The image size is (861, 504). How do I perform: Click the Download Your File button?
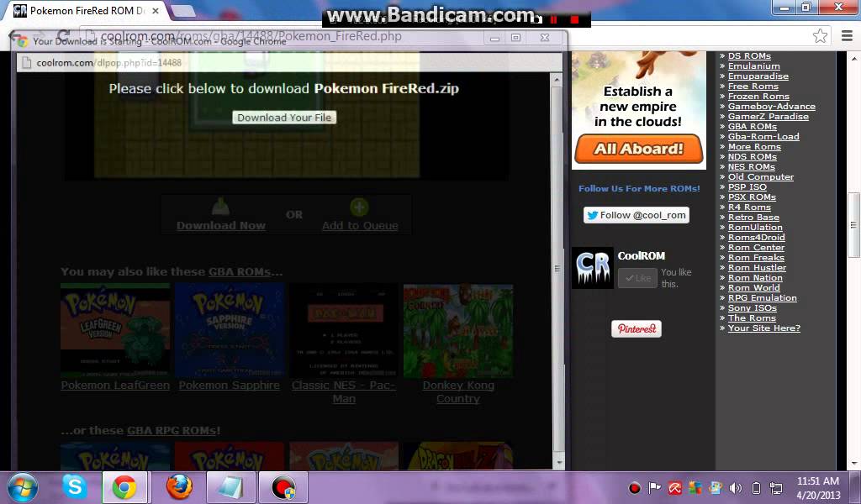(284, 118)
